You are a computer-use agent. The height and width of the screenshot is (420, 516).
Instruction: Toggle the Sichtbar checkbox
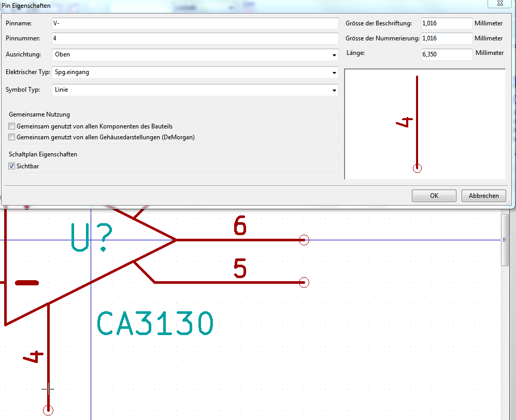point(12,166)
